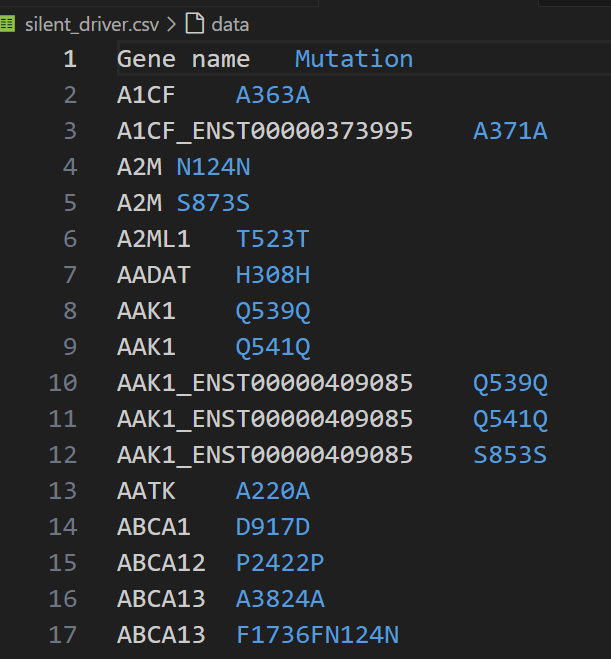Click the mutation T523T
Screen dimensions: 611x659
pos(273,239)
